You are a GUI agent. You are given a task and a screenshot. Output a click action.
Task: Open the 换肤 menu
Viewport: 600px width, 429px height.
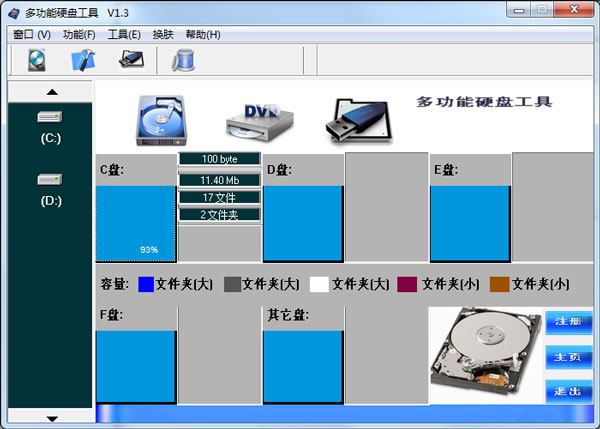(x=163, y=35)
